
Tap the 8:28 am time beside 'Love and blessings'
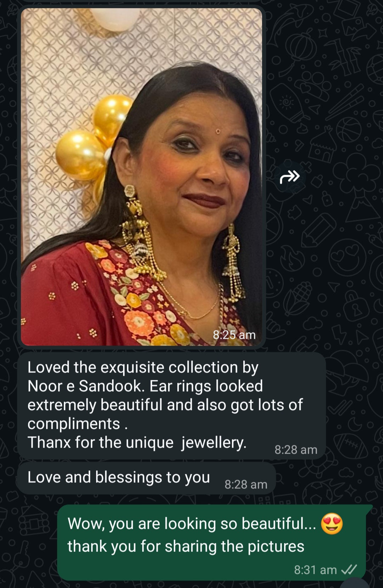(246, 485)
